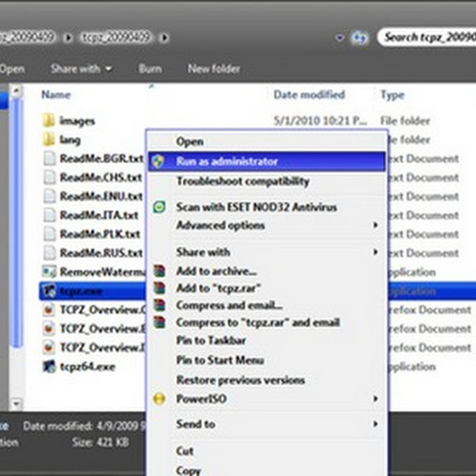The height and width of the screenshot is (476, 476).
Task: Click the ReadMe.ENU.txt file icon
Action: 49,196
